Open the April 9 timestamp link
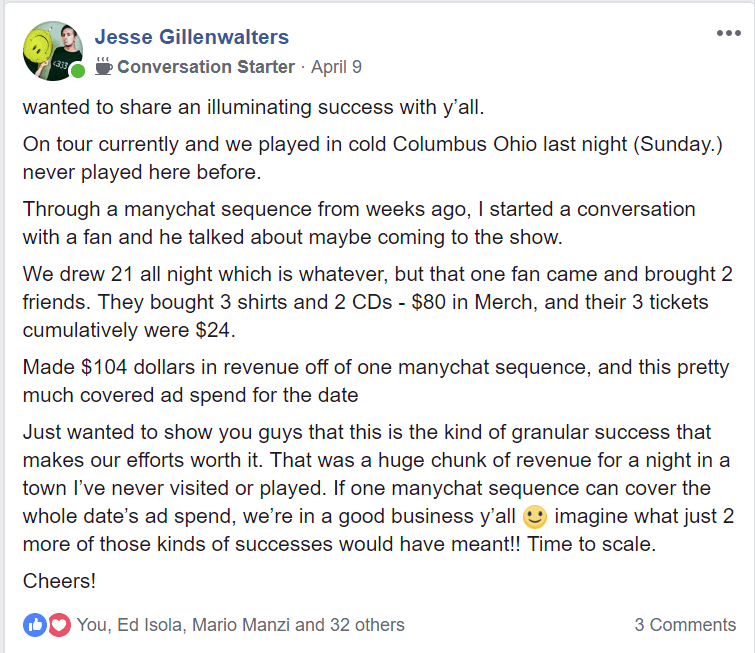Viewport: 755px width, 653px height. (336, 67)
